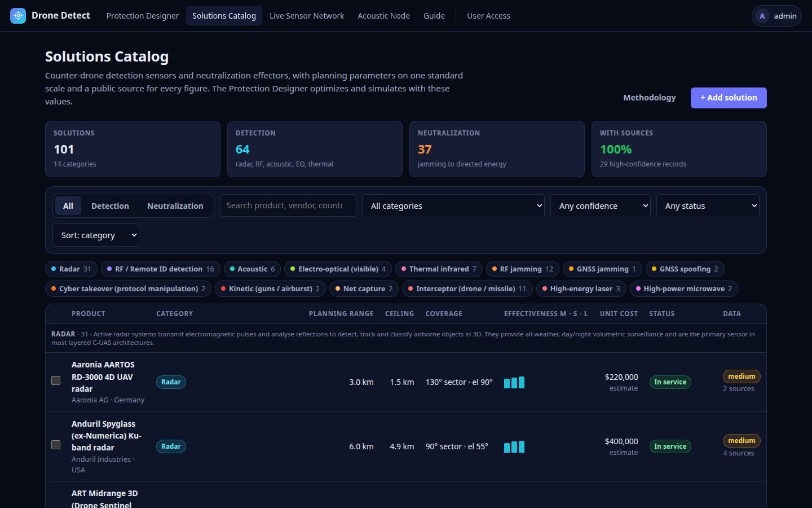Image resolution: width=812 pixels, height=508 pixels.
Task: Click effectiveness bars for Aaronia AARTOS radar
Action: (514, 382)
